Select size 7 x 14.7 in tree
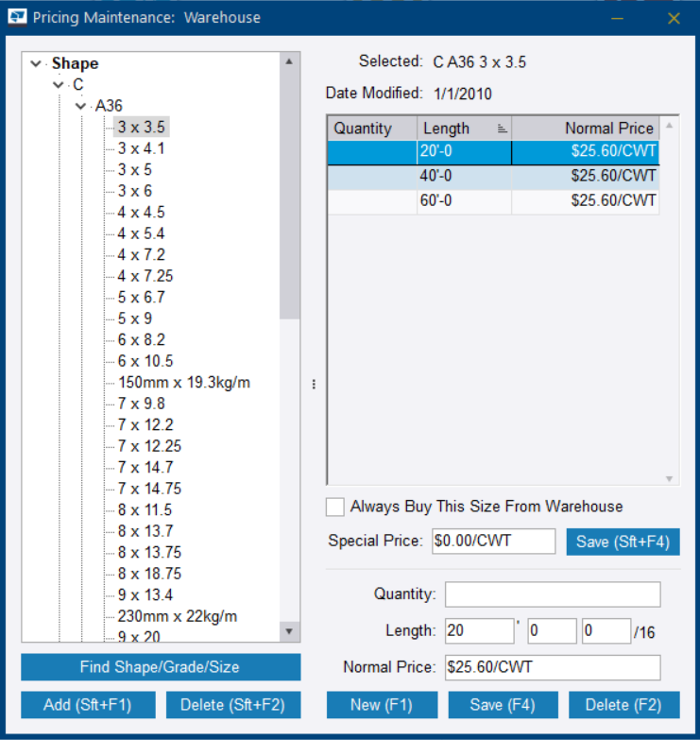Screen dimensions: 700x740 [145, 467]
